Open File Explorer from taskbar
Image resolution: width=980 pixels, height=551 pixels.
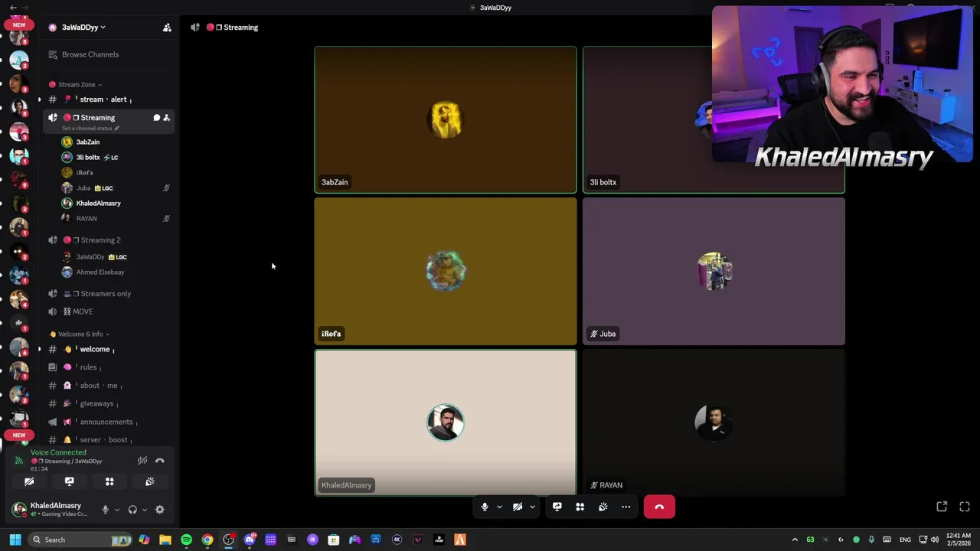(165, 540)
